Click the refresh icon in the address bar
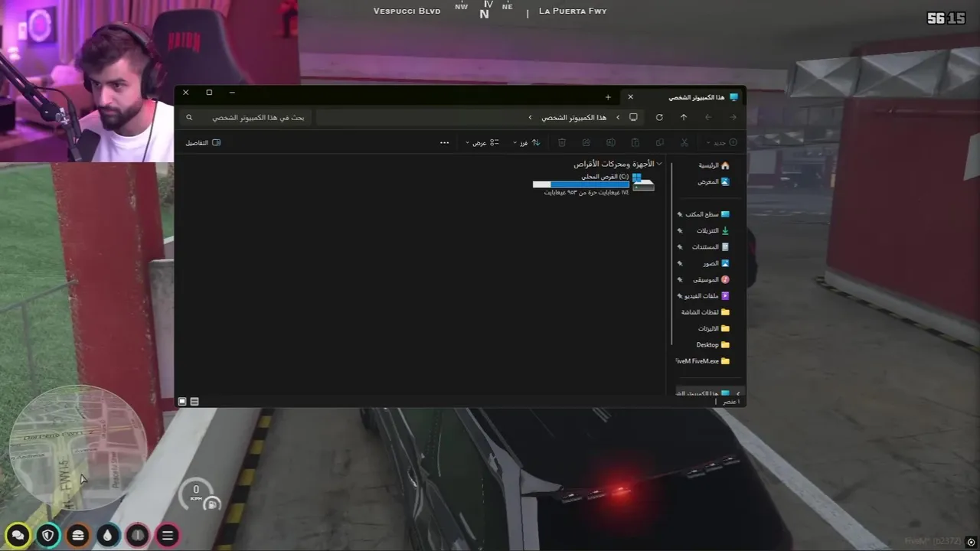The height and width of the screenshot is (551, 980). (x=659, y=117)
